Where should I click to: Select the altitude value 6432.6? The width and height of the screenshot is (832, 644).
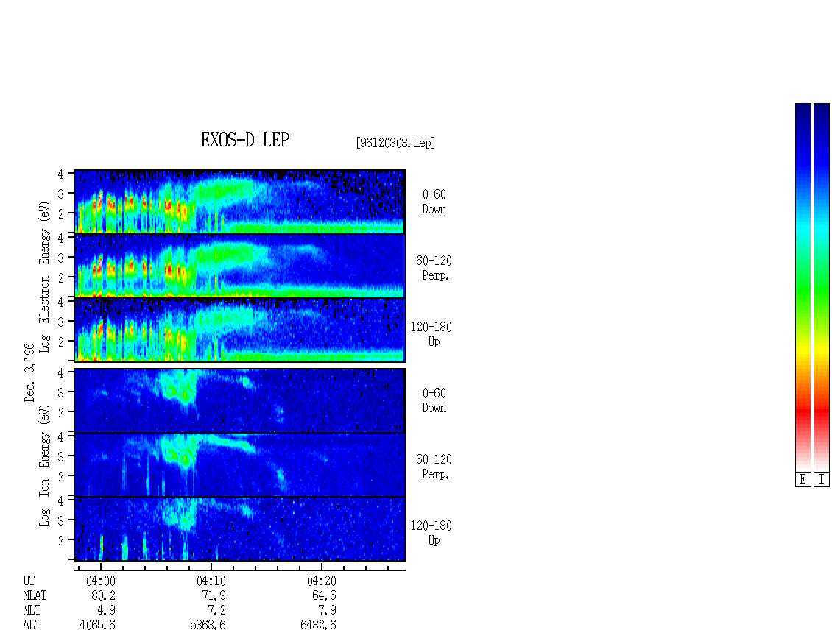pyautogui.click(x=318, y=625)
